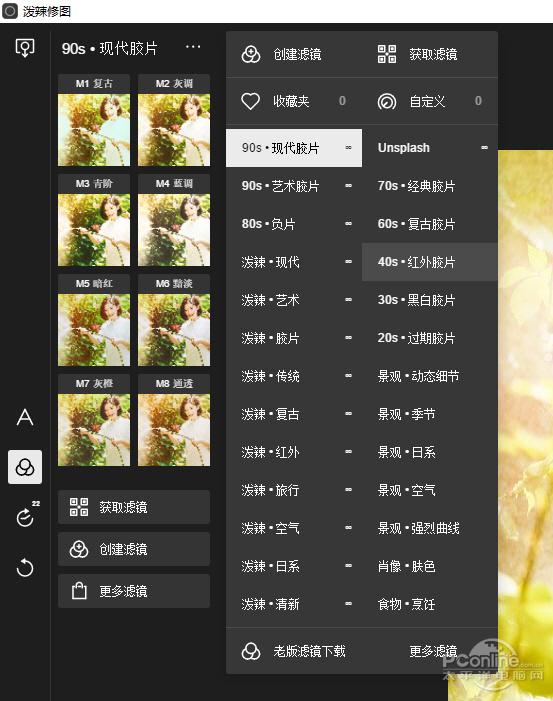The height and width of the screenshot is (701, 553).
Task: Click the heart icon for favorites
Action: coord(250,101)
